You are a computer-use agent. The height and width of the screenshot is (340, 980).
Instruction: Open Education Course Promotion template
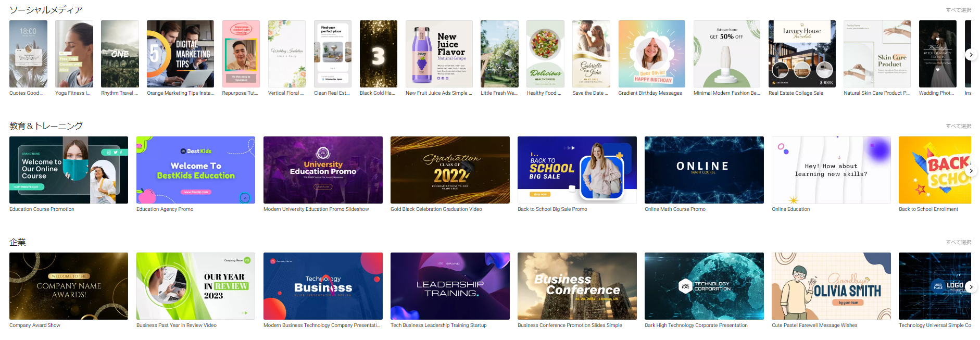[69, 170]
